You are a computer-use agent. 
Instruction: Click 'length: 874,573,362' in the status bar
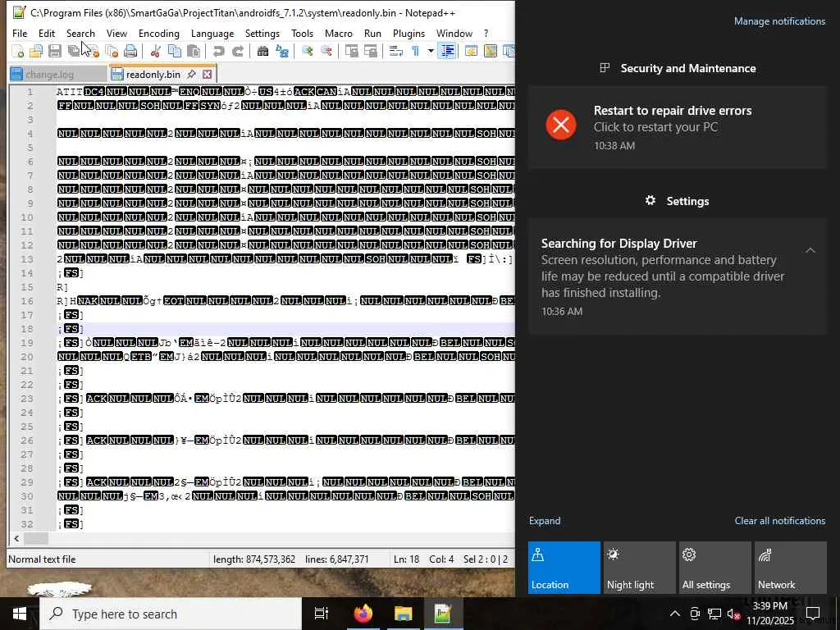click(x=254, y=559)
